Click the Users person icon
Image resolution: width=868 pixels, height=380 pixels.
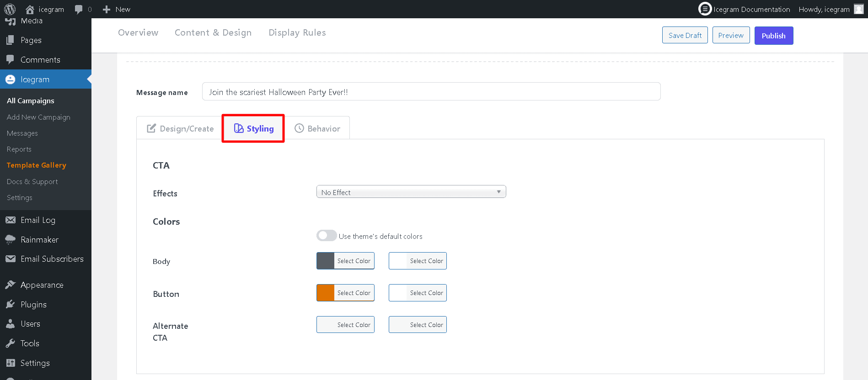[x=10, y=324]
